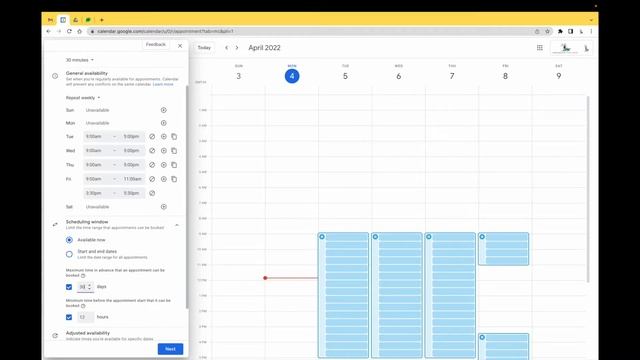Mark Tuesday as unavailable
Image resolution: width=640 pixels, height=360 pixels.
point(152,137)
